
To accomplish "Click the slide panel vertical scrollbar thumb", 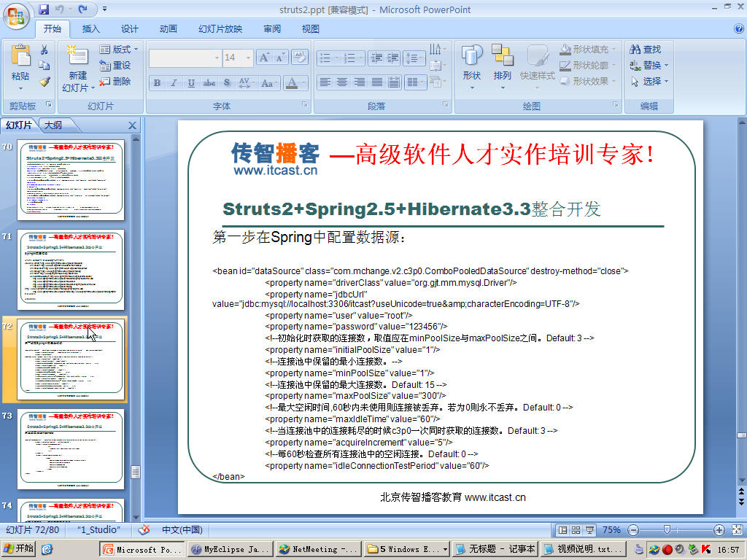I will click(x=136, y=472).
